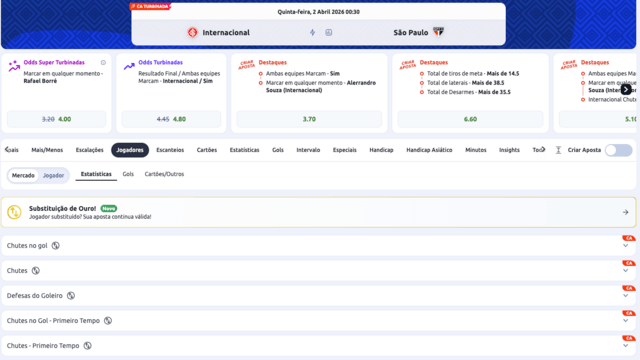Enable the Criar Aposta toggle
Viewport: 640px width, 360px height.
(618, 150)
